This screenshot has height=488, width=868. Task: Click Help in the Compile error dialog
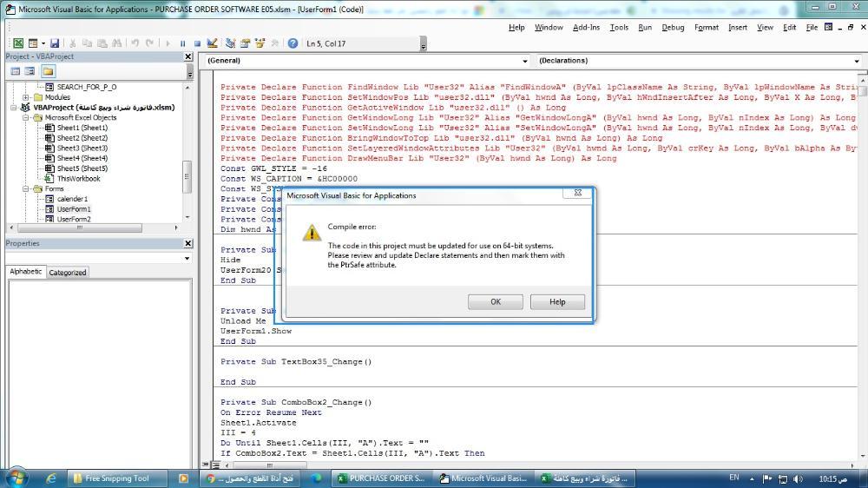point(557,302)
